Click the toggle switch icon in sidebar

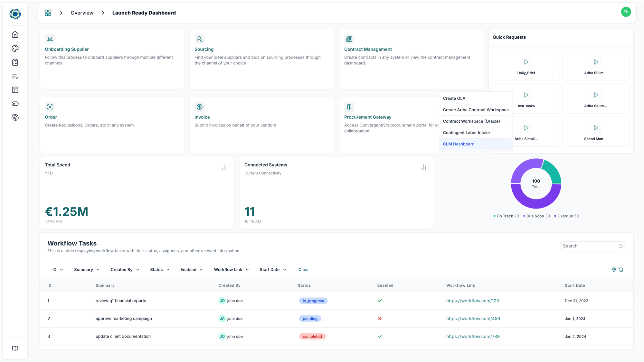15,104
